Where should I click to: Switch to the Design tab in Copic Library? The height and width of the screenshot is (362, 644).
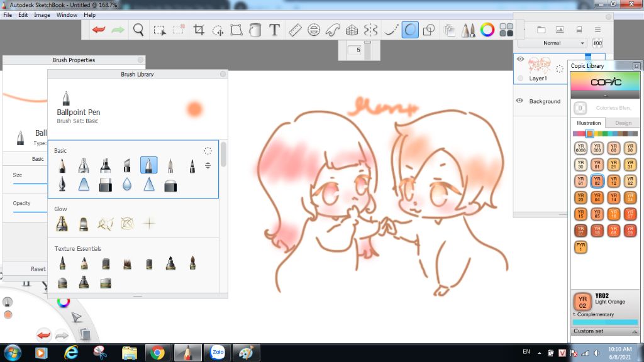[623, 123]
